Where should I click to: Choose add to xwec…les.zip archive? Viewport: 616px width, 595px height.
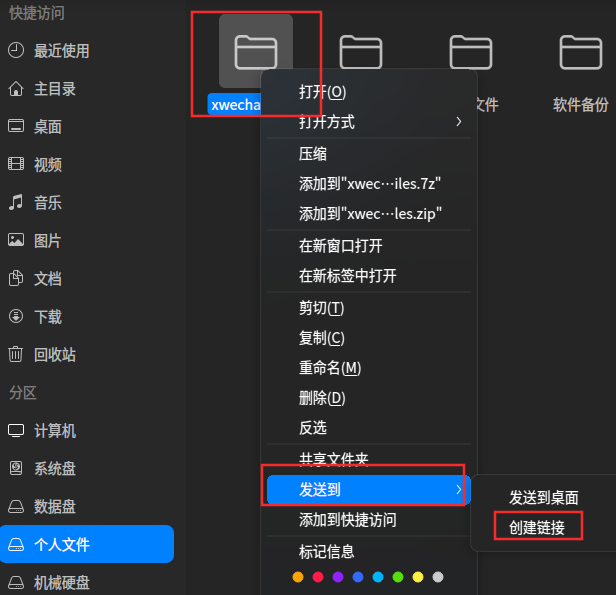pos(369,214)
